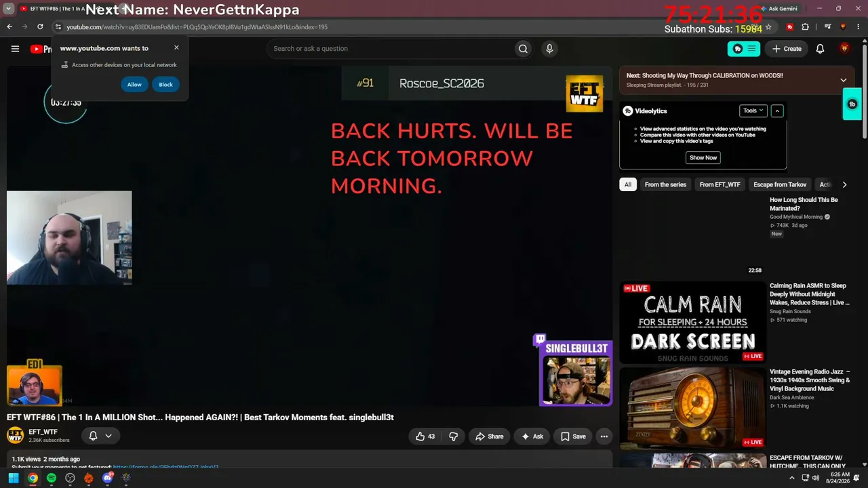Click the YouTube search input field

390,49
